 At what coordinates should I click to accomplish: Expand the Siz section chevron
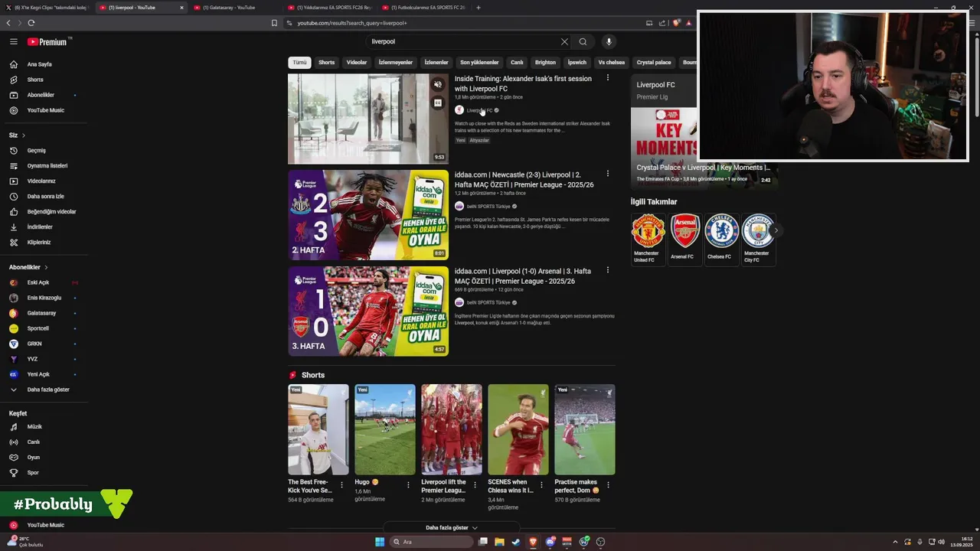pos(24,135)
